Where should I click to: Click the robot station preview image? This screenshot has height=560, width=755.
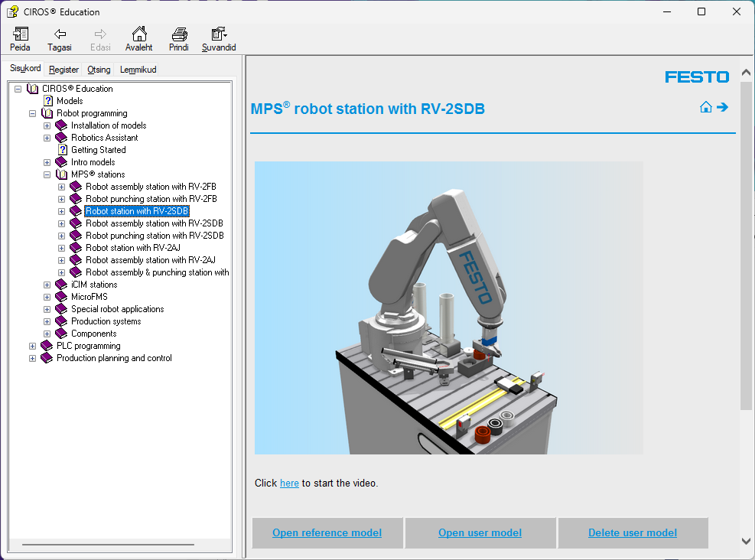click(x=449, y=308)
